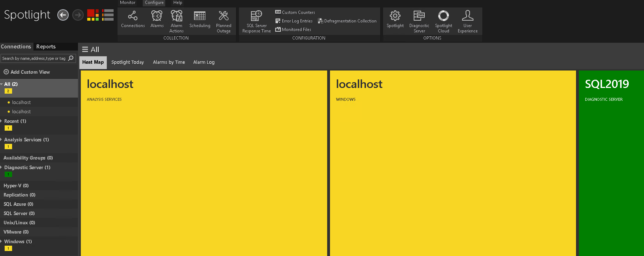Open Scheduling configuration
This screenshot has height=256, width=644.
200,20
